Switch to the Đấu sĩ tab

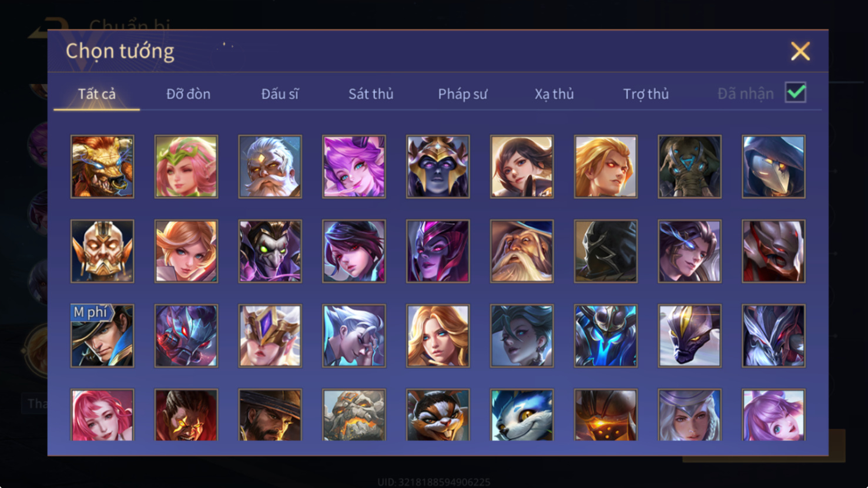pyautogui.click(x=280, y=94)
